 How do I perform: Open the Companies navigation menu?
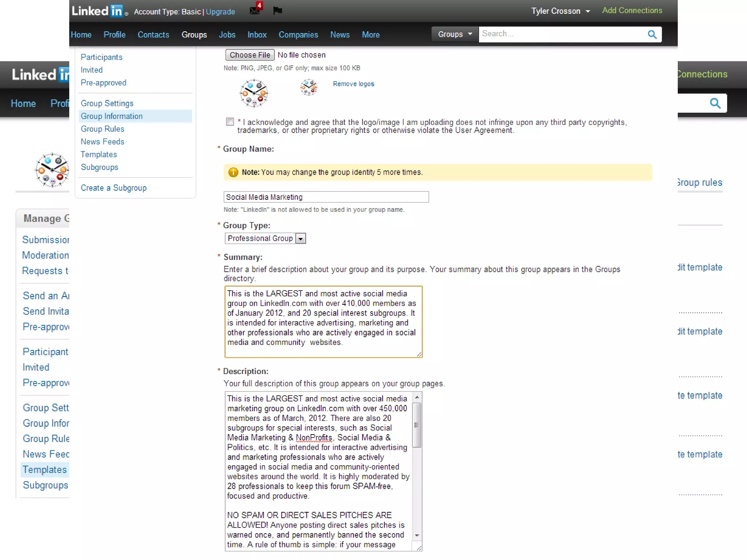point(298,35)
